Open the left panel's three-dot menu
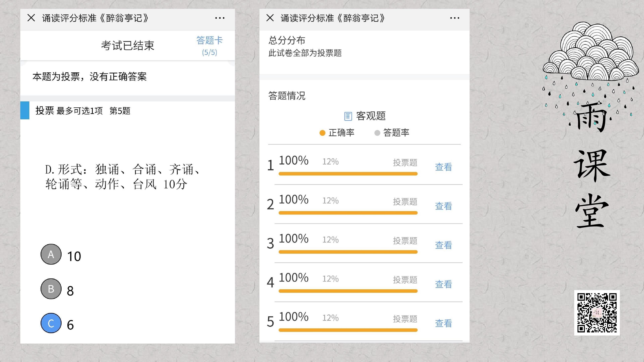644x362 pixels. pyautogui.click(x=220, y=18)
